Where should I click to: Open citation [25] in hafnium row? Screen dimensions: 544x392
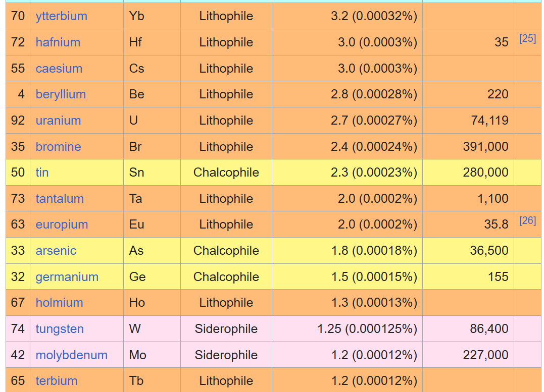[x=527, y=38]
